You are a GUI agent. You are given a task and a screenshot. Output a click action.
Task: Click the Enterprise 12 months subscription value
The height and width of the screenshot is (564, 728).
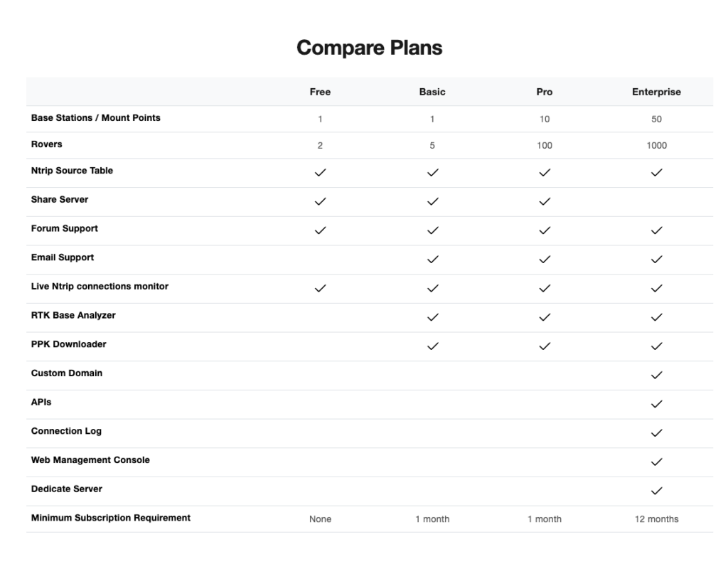656,519
